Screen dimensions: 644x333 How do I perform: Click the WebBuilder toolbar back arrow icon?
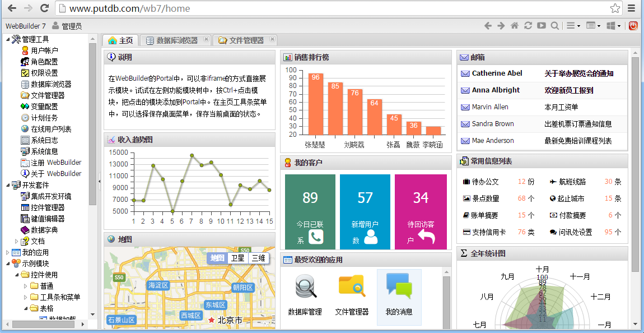(x=488, y=26)
